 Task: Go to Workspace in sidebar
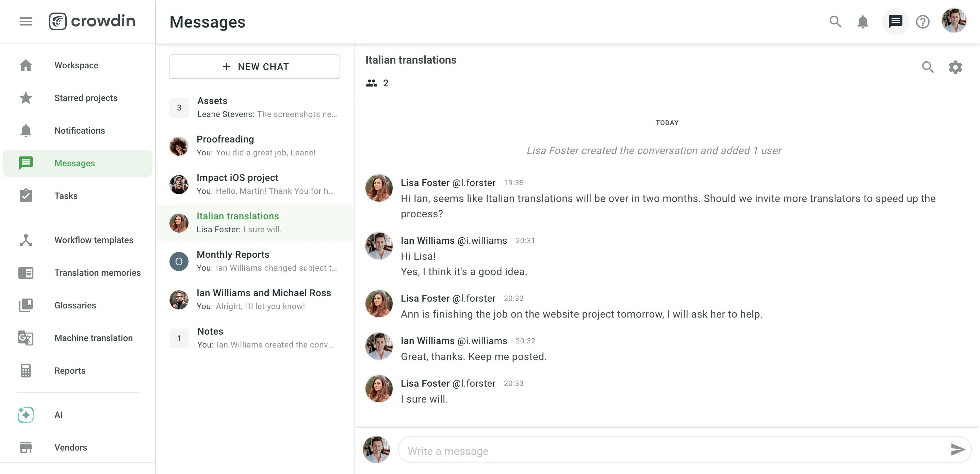(x=76, y=65)
